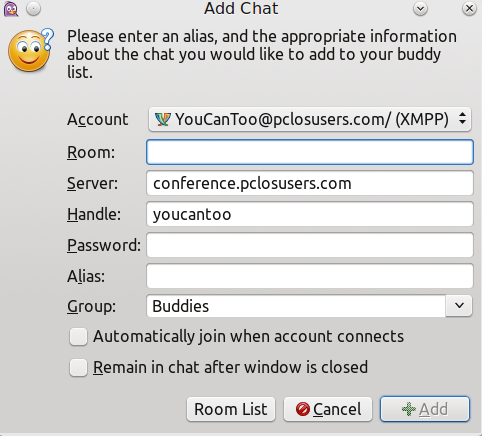Click the Pidgin icon in title bar

pyautogui.click(x=11, y=9)
